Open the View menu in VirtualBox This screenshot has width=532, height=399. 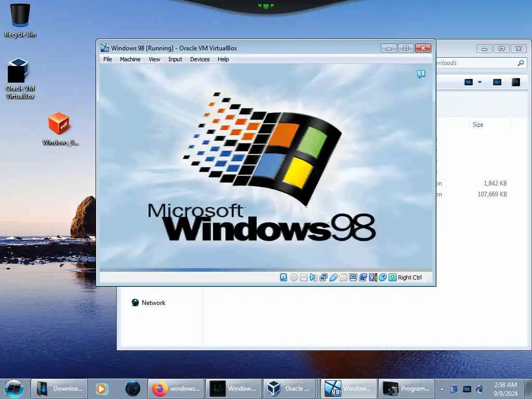pos(154,59)
